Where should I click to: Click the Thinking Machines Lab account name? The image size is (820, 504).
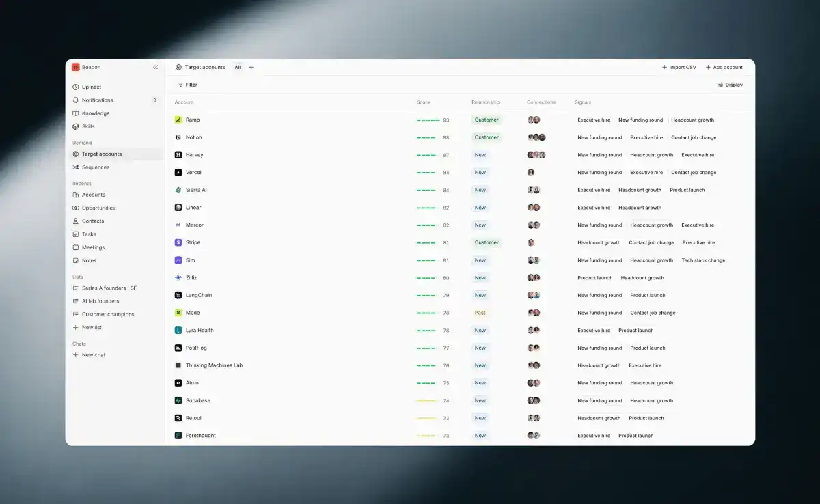(x=214, y=365)
